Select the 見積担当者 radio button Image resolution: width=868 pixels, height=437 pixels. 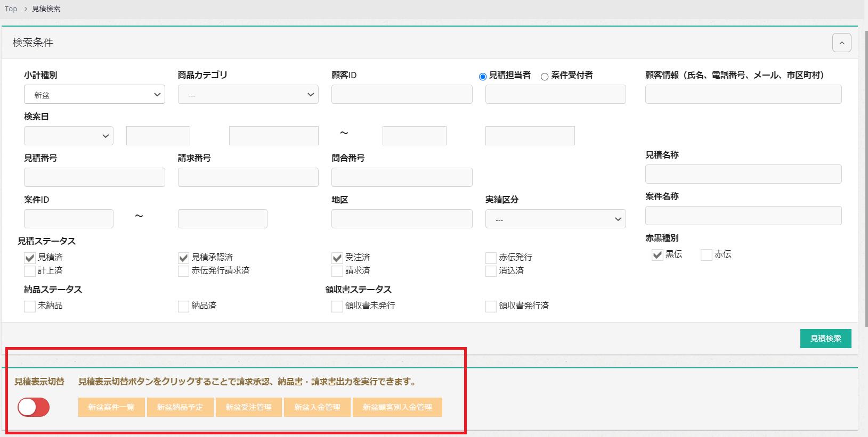483,77
